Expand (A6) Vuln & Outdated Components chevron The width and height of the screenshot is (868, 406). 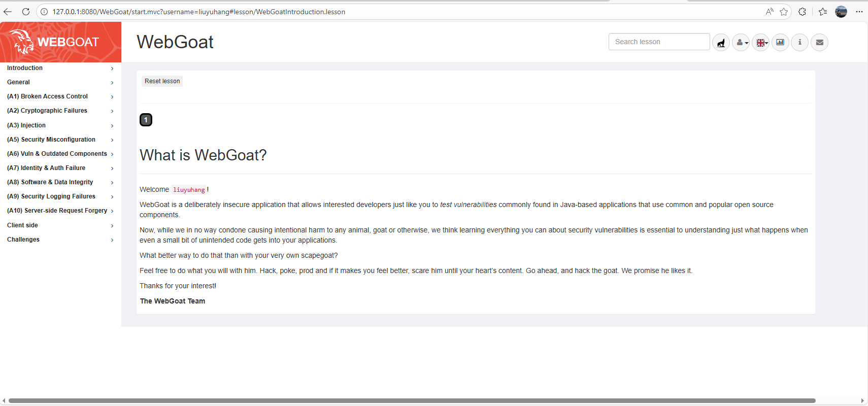[x=112, y=154]
